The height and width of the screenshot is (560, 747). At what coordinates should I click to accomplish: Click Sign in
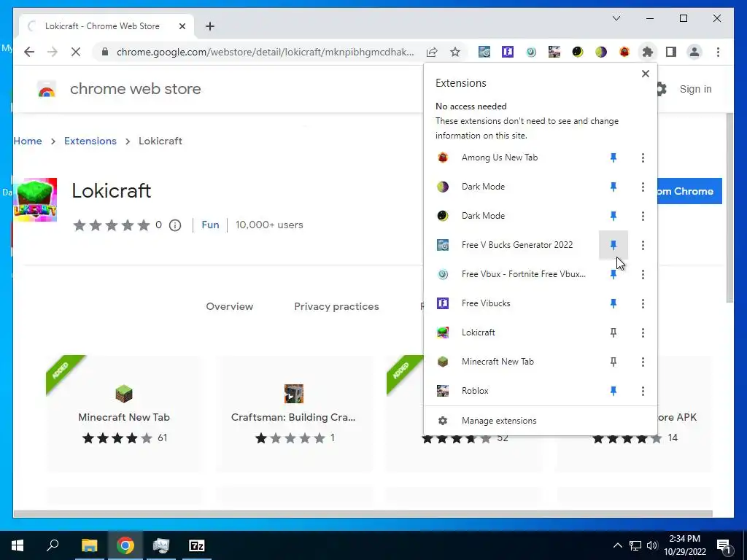point(695,89)
